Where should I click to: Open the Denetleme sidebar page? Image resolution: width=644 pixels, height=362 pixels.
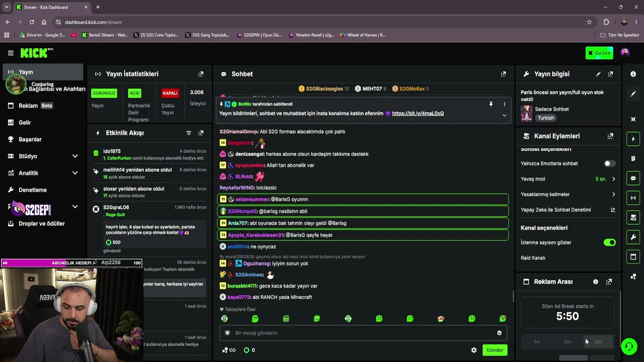pos(43,190)
